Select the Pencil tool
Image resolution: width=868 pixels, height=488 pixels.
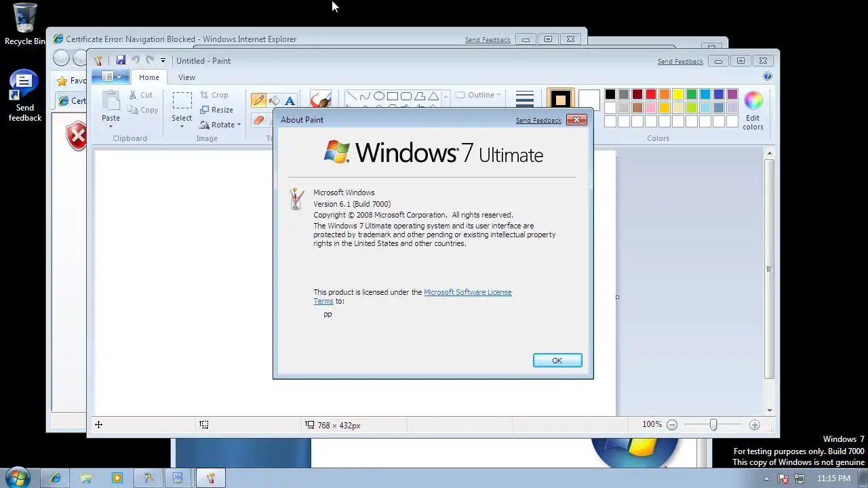(x=258, y=100)
